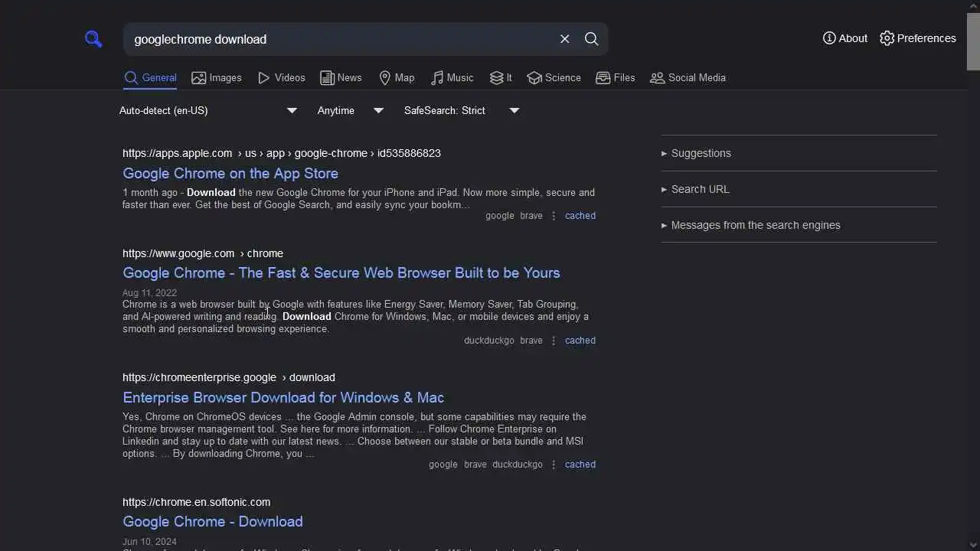The image size is (980, 551).
Task: Switch to the Music tab
Action: pos(452,78)
